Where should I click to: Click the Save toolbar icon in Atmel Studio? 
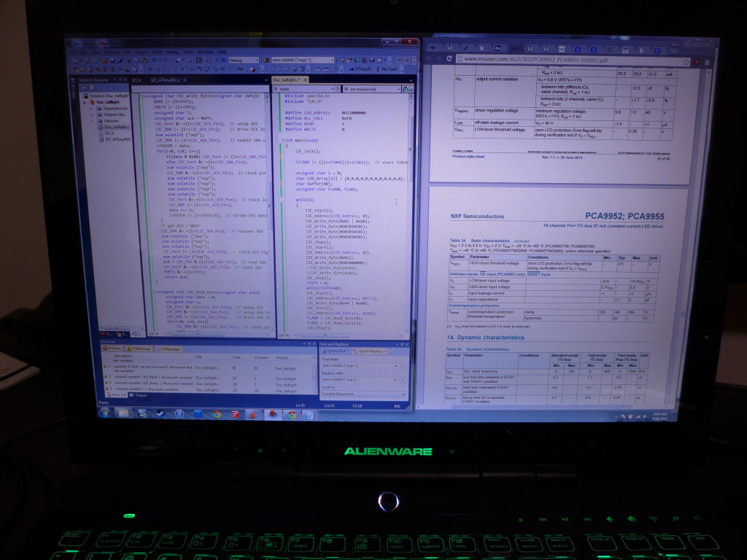pos(112,61)
